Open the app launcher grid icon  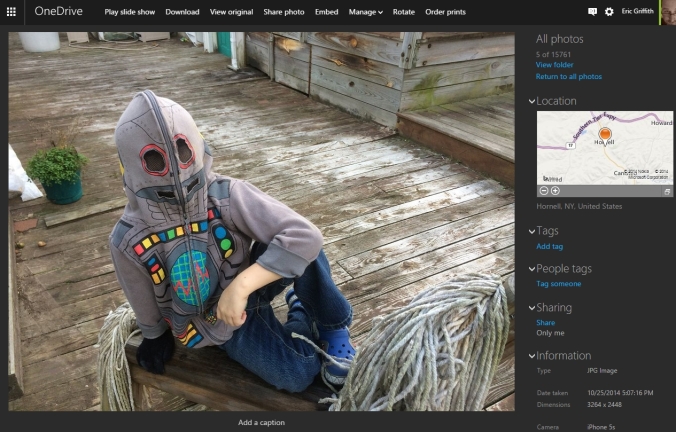tap(11, 12)
